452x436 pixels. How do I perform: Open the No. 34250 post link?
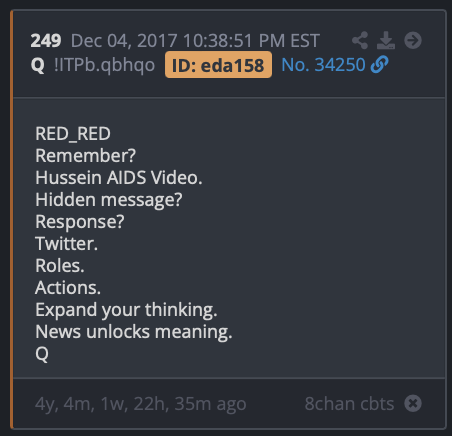click(x=323, y=65)
